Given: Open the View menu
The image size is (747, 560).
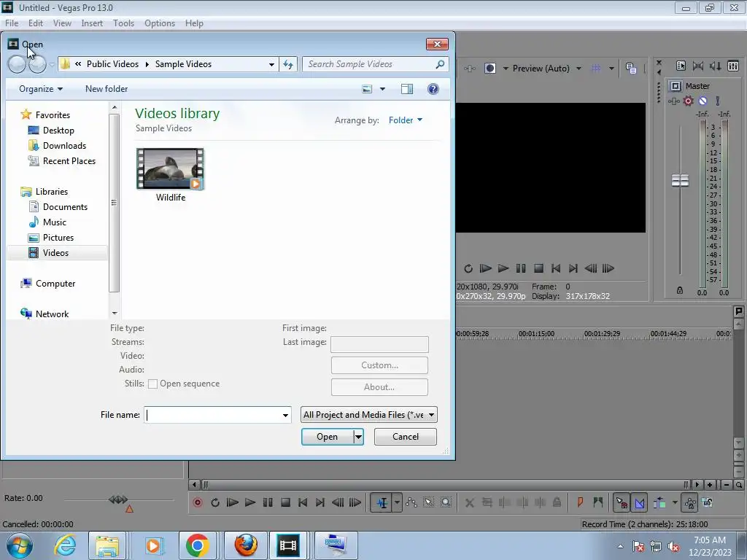Looking at the screenshot, I should point(62,23).
